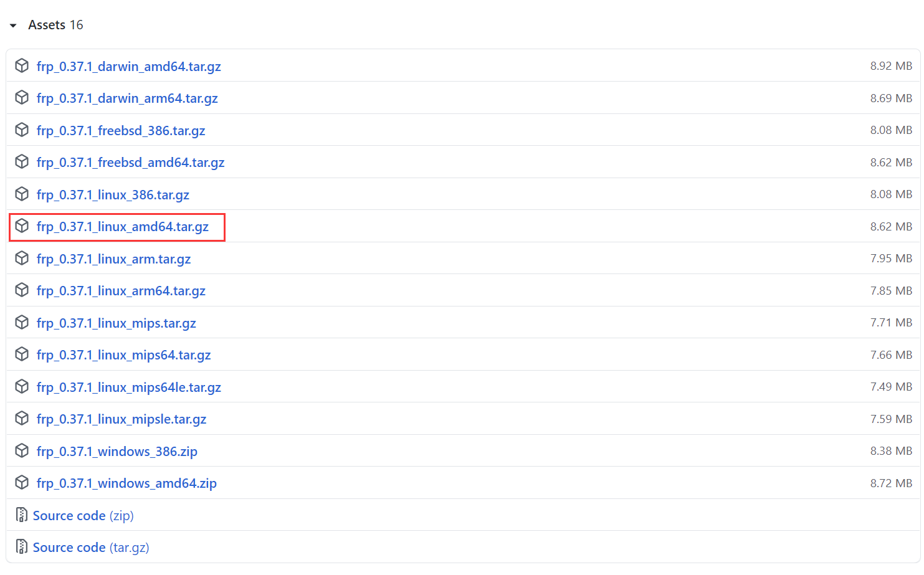Download frp_0.37.1_darwin_amd64.tar.gz

tap(129, 67)
